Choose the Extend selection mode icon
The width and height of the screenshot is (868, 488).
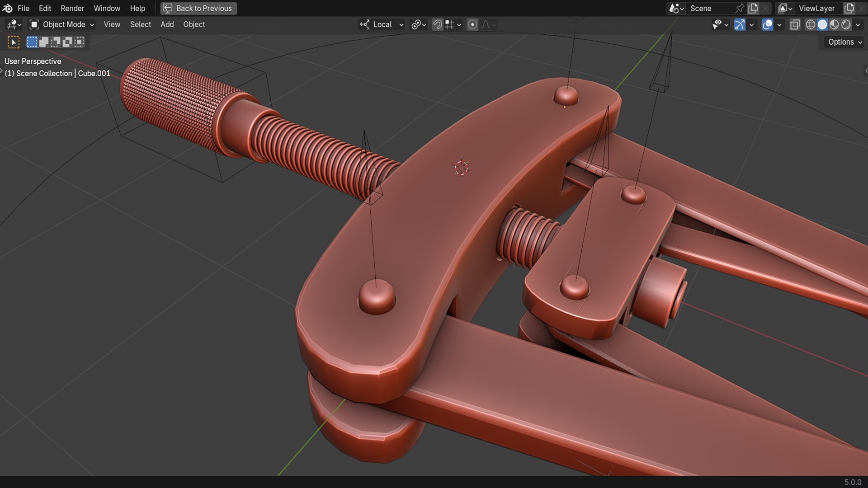click(44, 42)
